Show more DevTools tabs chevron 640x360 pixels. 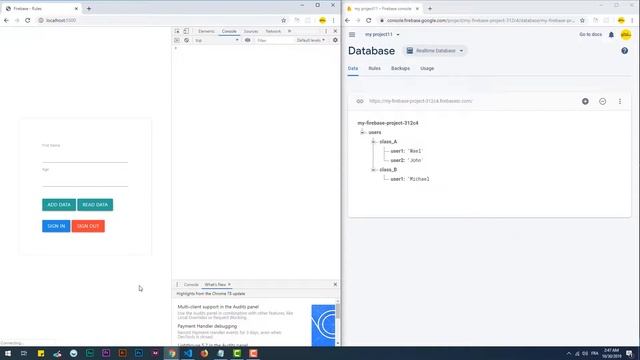click(289, 31)
